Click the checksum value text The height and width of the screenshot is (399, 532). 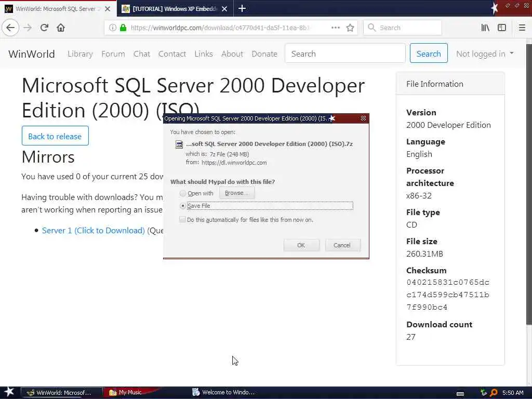point(448,295)
